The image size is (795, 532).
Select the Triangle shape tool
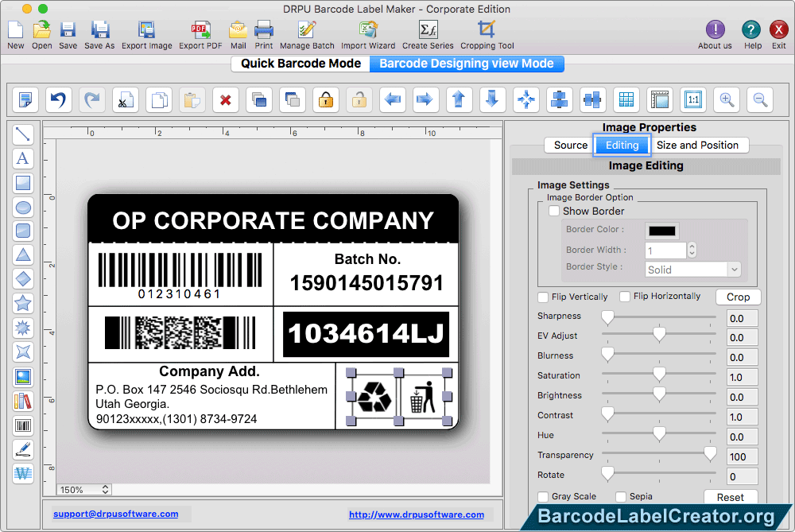tap(23, 254)
